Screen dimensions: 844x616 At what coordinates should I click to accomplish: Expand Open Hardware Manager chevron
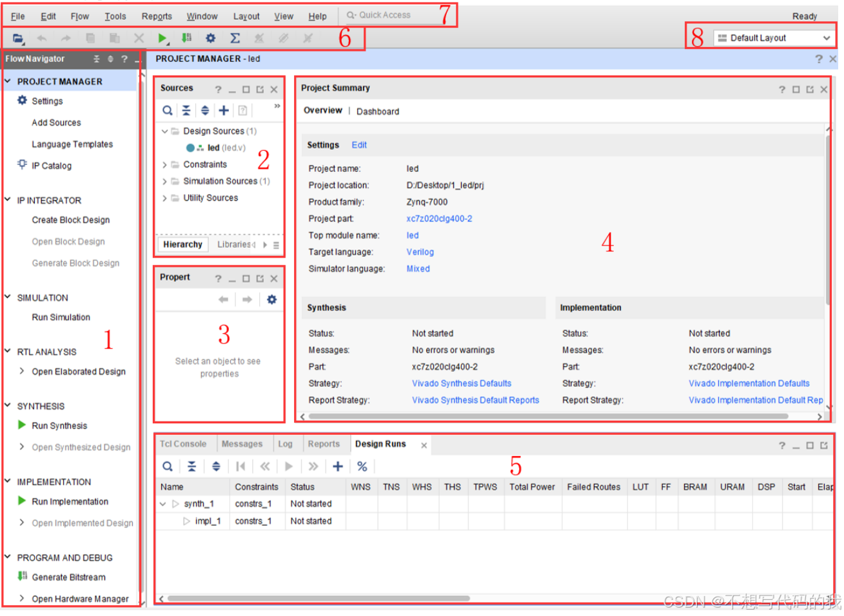click(22, 598)
